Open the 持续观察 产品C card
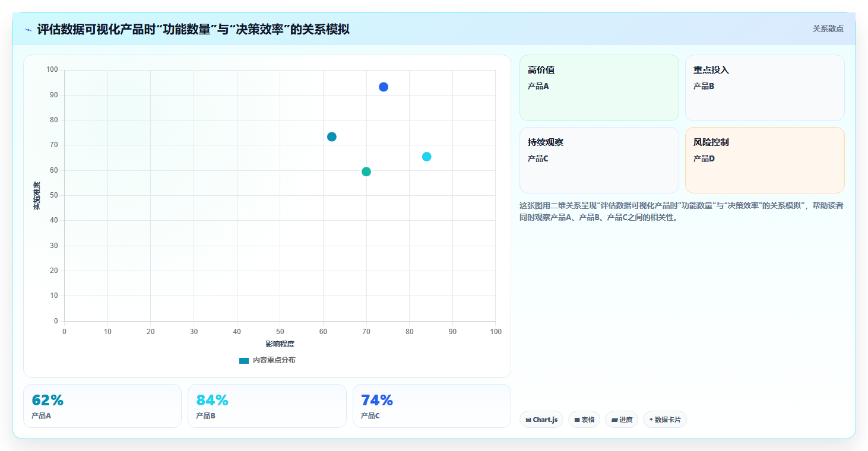Viewport: 868px width, 451px height. (x=599, y=160)
